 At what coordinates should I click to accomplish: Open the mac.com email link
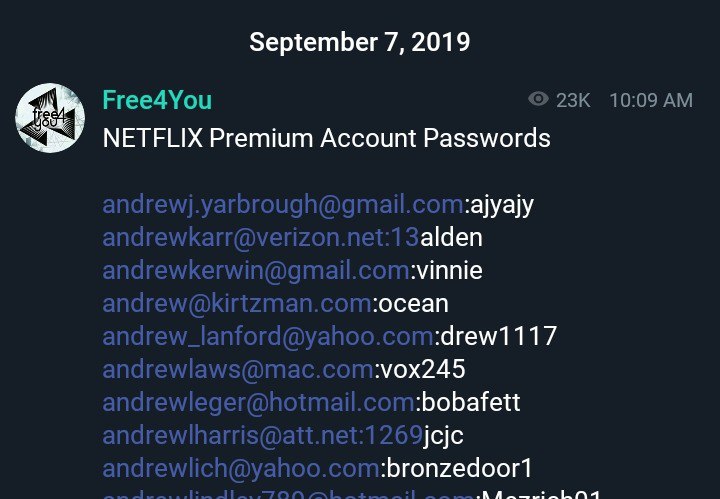click(x=238, y=370)
